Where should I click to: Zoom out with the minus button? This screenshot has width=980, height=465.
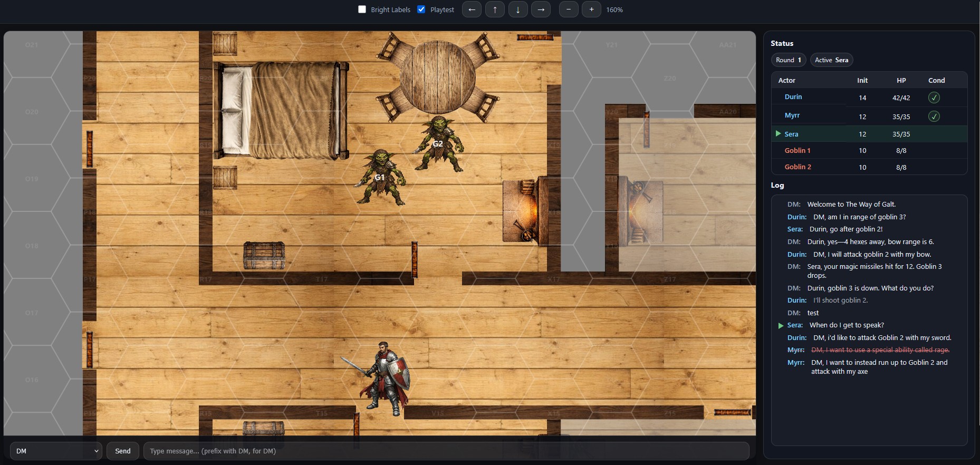569,9
